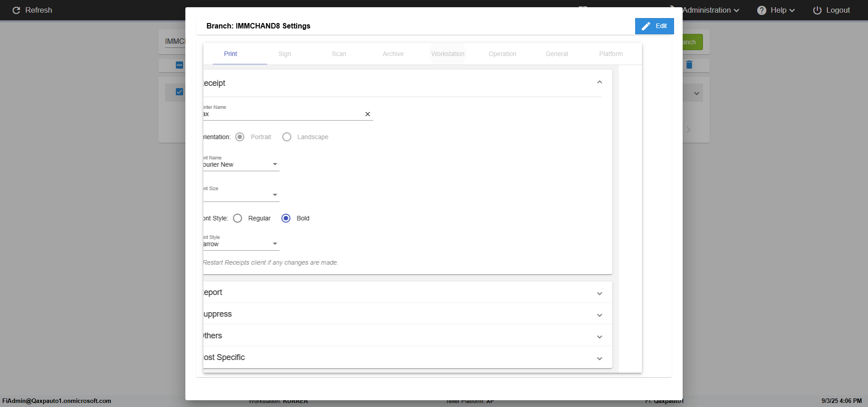Open the Print Style dropdown
Screen dimensions: 868x407
click(241, 244)
